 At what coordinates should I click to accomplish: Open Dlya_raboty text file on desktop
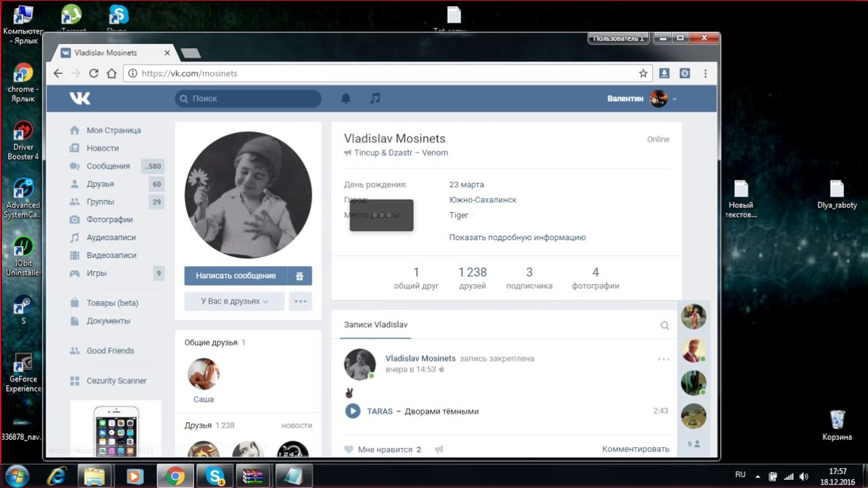(837, 195)
